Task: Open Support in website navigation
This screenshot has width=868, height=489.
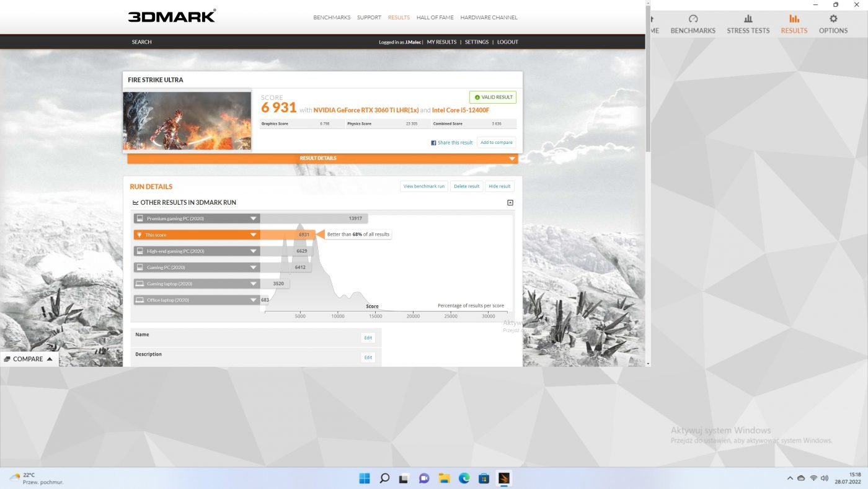Action: (369, 17)
